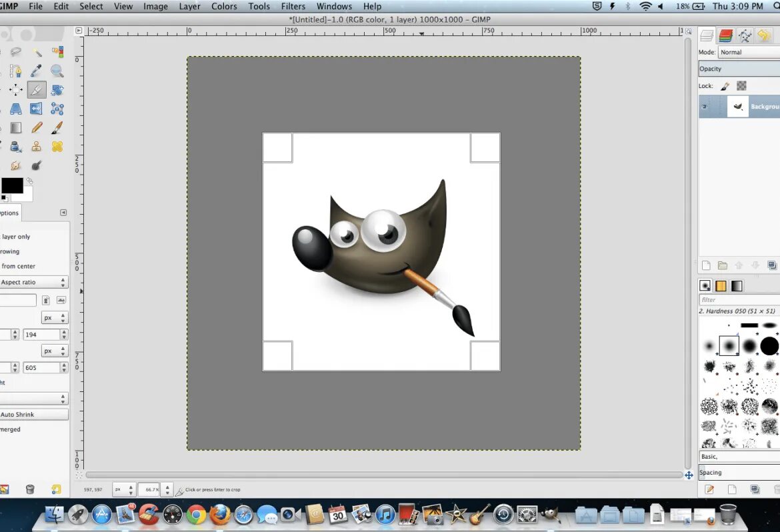This screenshot has height=532, width=780.
Task: Select the Heal tool
Action: click(x=58, y=147)
